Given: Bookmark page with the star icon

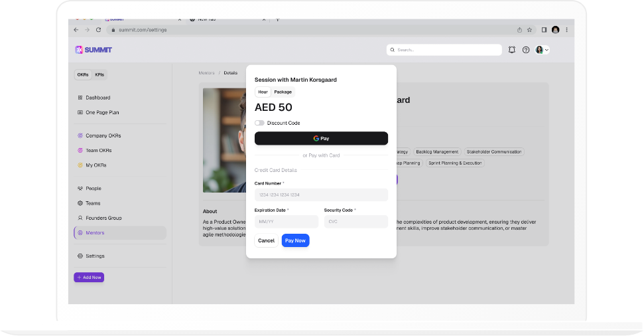Looking at the screenshot, I should point(529,30).
